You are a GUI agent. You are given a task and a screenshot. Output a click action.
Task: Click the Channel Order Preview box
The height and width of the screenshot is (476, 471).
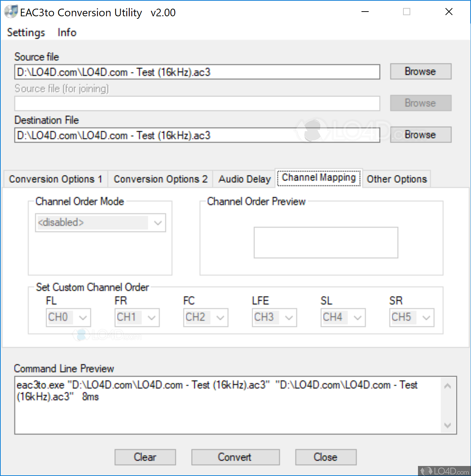pos(326,243)
